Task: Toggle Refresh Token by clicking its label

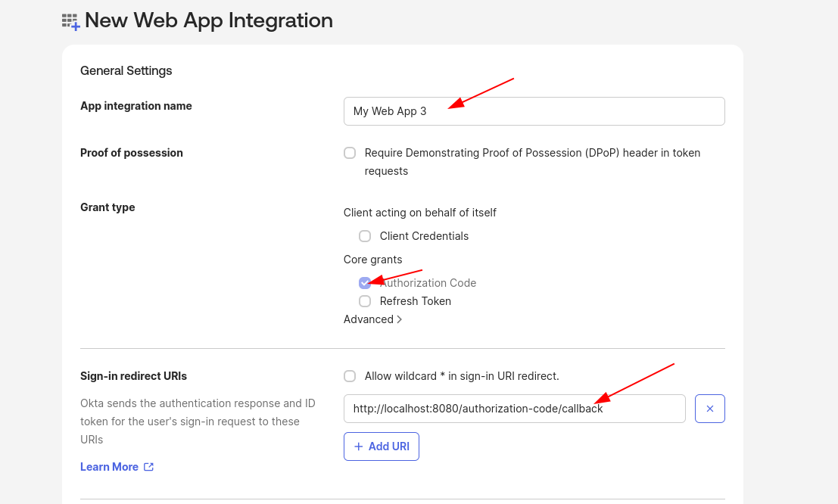Action: click(416, 300)
